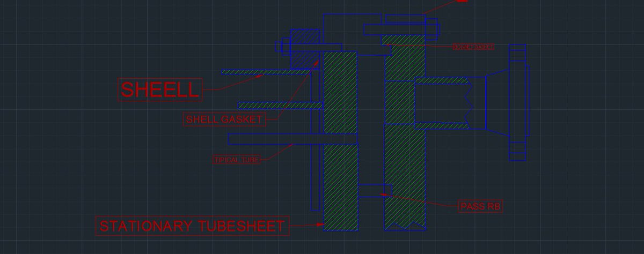The image size is (644, 254).
Task: Select the blue nozzle flange at right edge
Action: point(518,102)
